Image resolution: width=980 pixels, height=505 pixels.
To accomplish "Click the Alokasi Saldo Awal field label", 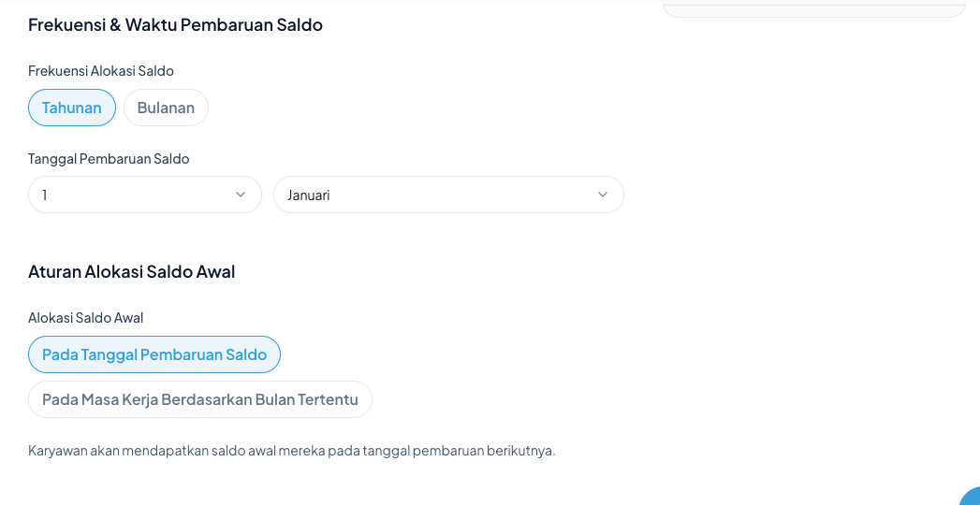I will tap(86, 318).
